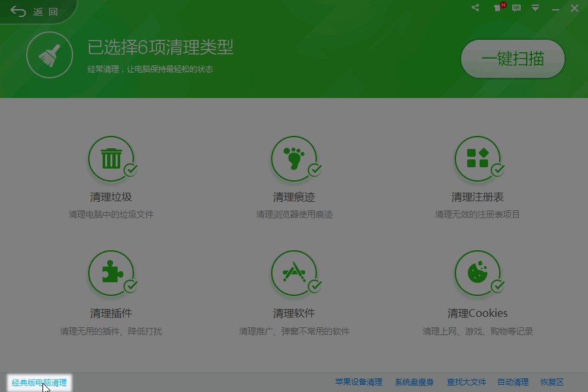This screenshot has height=392, width=588.
Task: Click the gift icon with the N badge
Action: coord(497,8)
